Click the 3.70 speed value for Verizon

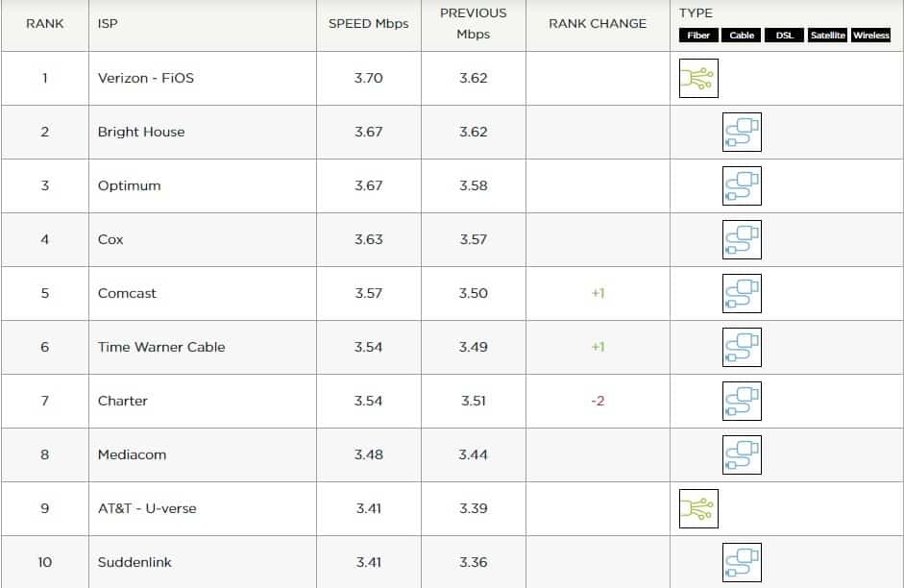pos(368,78)
